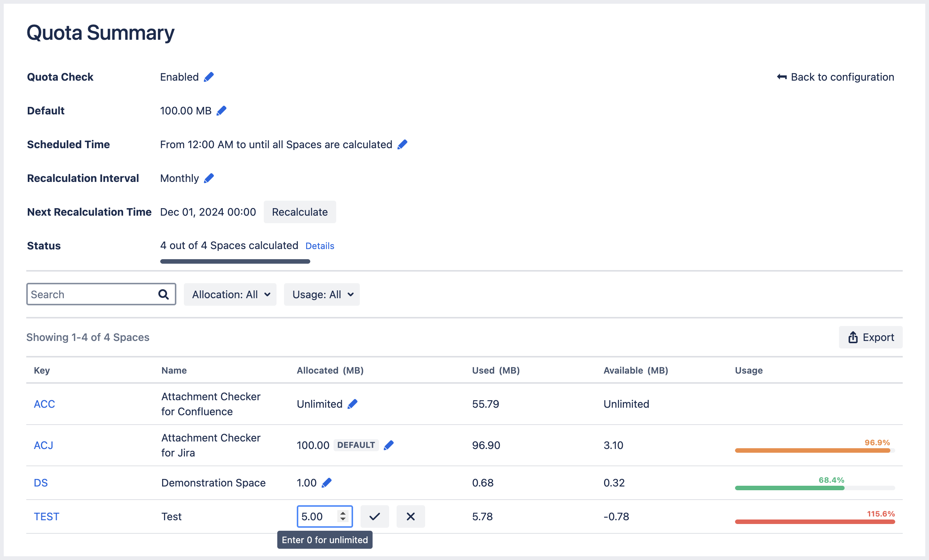Click the TEST space key link
The width and height of the screenshot is (929, 560).
47,517
